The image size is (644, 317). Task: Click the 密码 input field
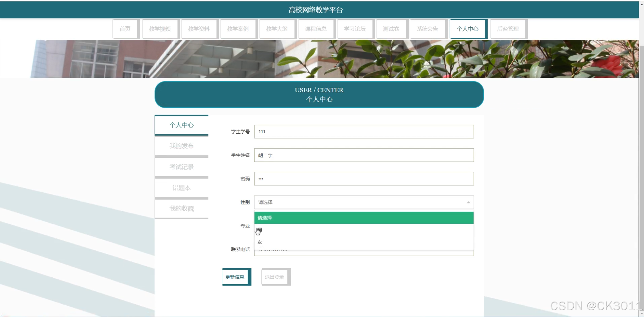(x=364, y=179)
